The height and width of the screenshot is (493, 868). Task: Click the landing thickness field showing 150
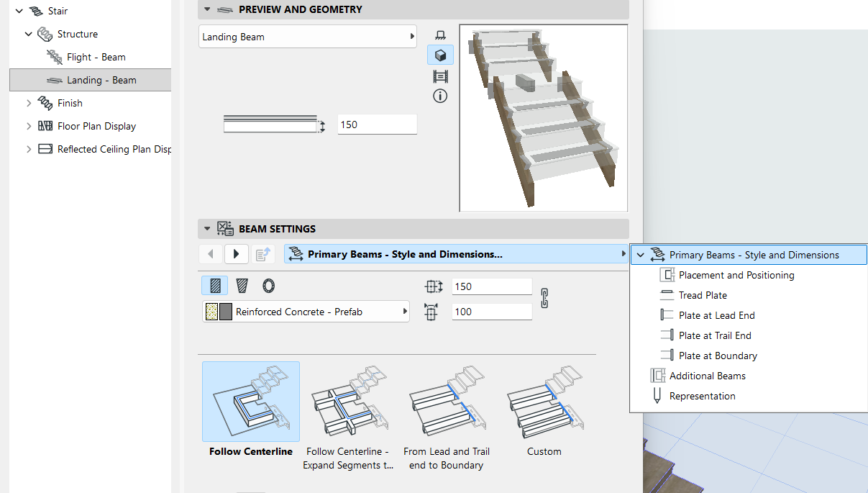pyautogui.click(x=377, y=125)
